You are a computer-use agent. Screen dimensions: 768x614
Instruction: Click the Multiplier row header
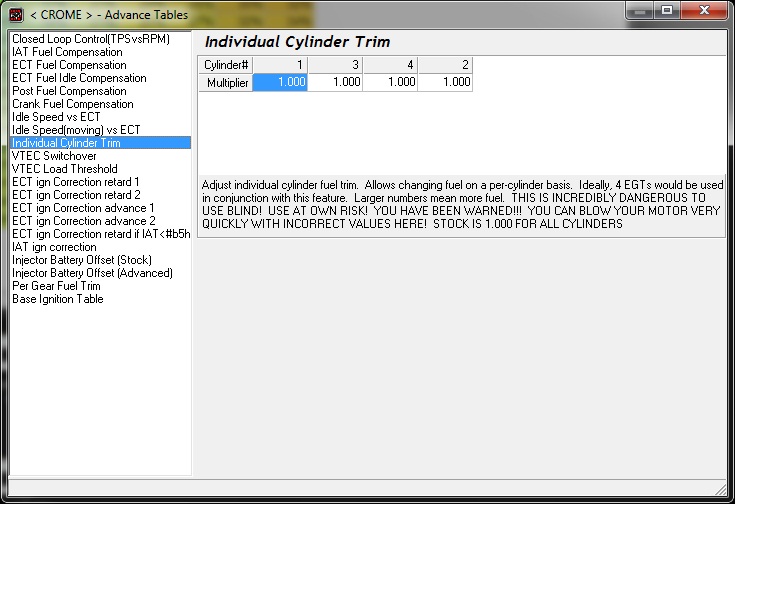coord(226,82)
